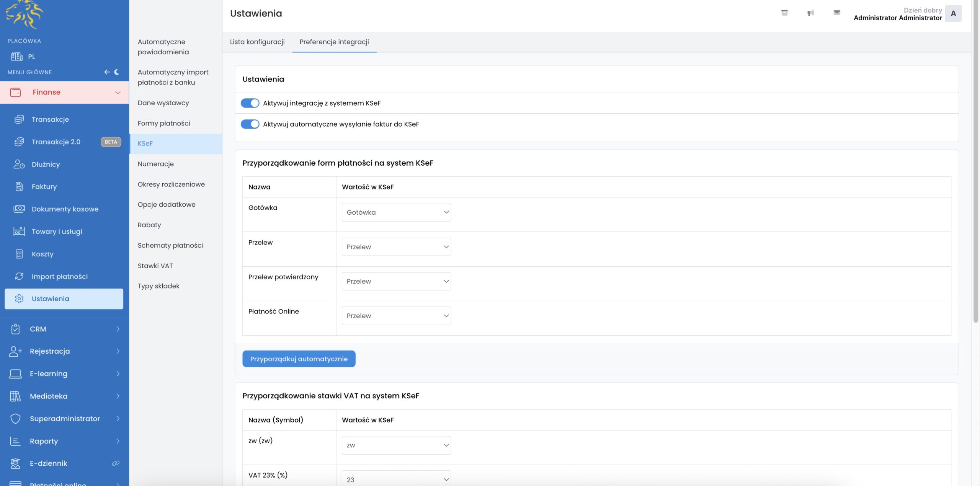Open Numeracje settings menu item
The width and height of the screenshot is (980, 486).
(156, 164)
